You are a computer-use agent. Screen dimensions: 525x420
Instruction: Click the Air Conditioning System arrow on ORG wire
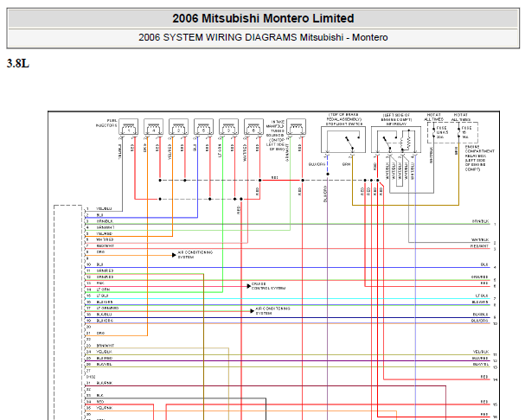(x=174, y=255)
